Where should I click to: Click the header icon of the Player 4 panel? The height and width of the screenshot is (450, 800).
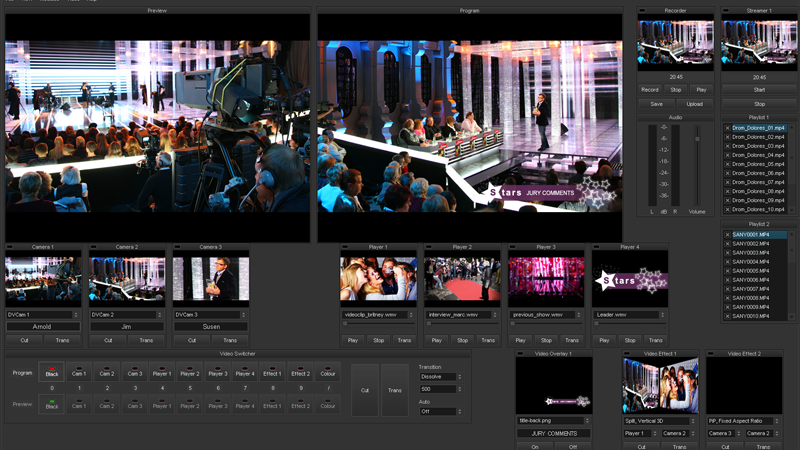596,247
